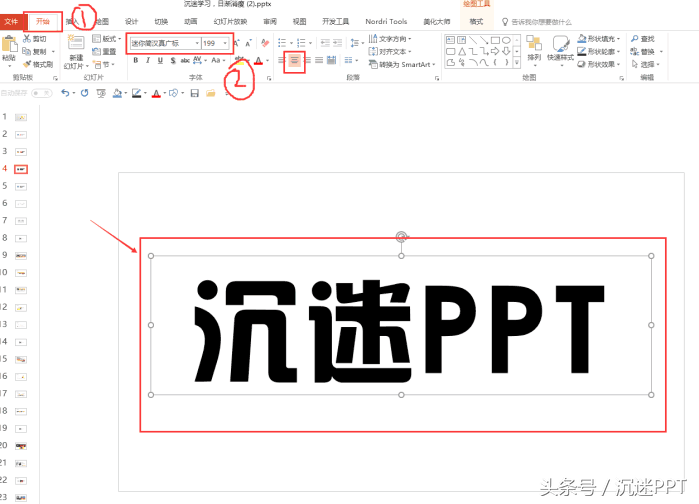Click the Replace (替换) button
Screen dimensions: 699x504
pos(647,52)
